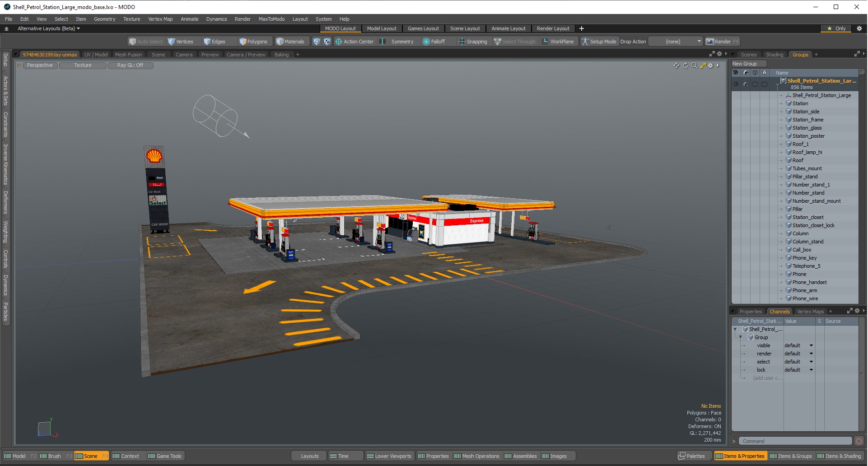Click the Lower Viewports button
868x466 pixels.
point(389,456)
